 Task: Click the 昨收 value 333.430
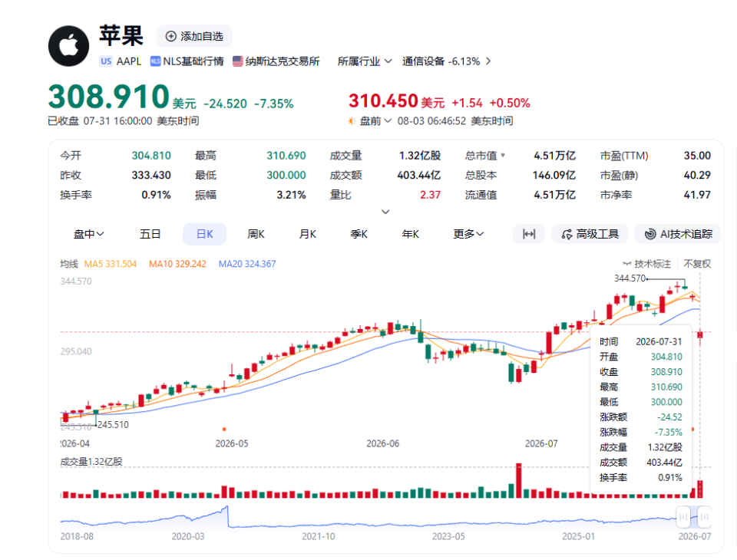click(151, 175)
